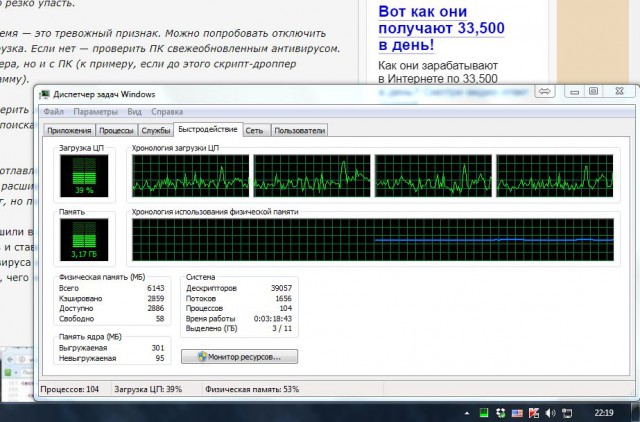Click the Кэшировано value 2859
640x422 pixels.
tap(156, 298)
